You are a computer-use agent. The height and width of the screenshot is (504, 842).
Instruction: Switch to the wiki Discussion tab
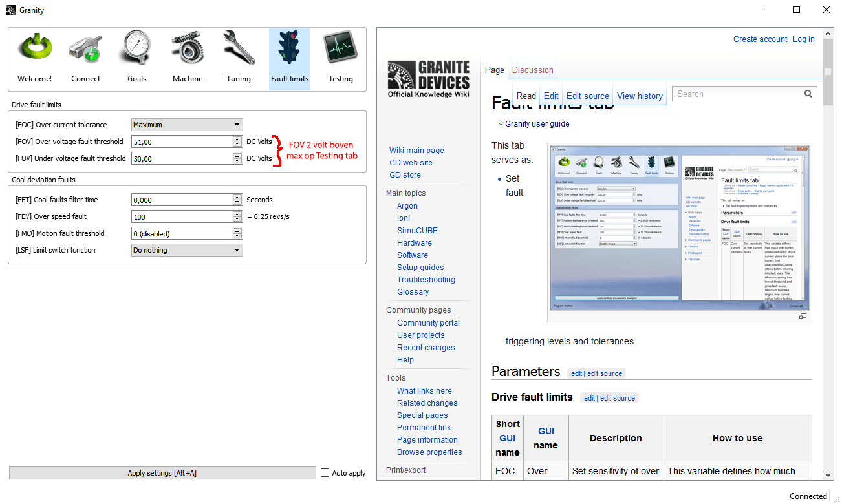pos(533,70)
